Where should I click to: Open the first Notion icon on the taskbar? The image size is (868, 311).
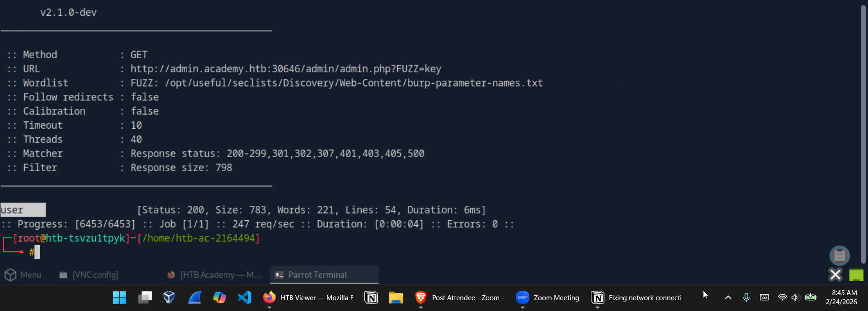tap(371, 297)
